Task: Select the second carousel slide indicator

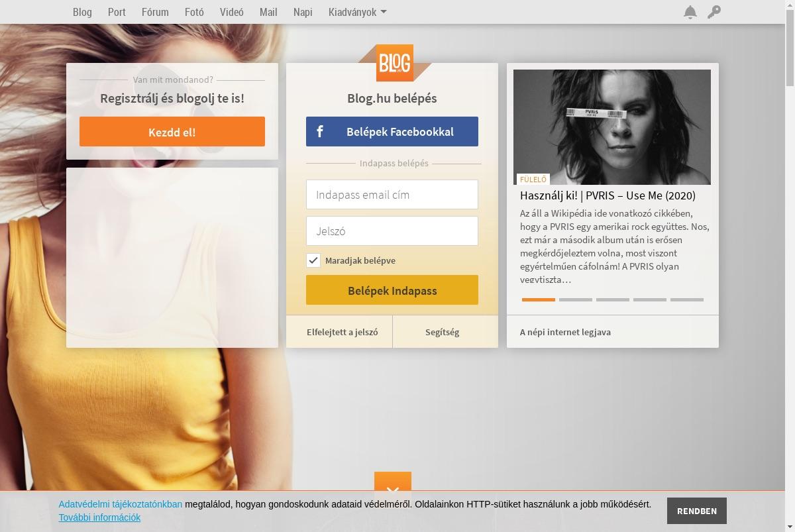Action: pos(576,299)
